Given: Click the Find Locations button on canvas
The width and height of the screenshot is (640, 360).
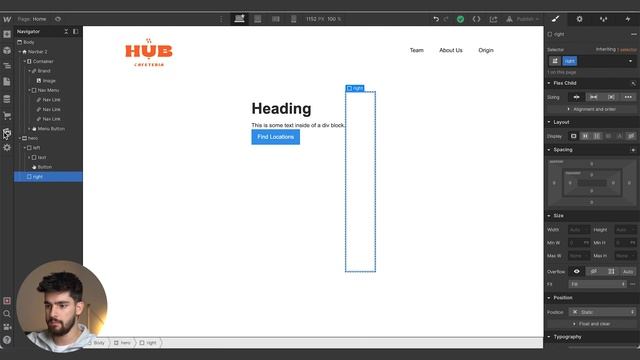Looking at the screenshot, I should (x=276, y=137).
